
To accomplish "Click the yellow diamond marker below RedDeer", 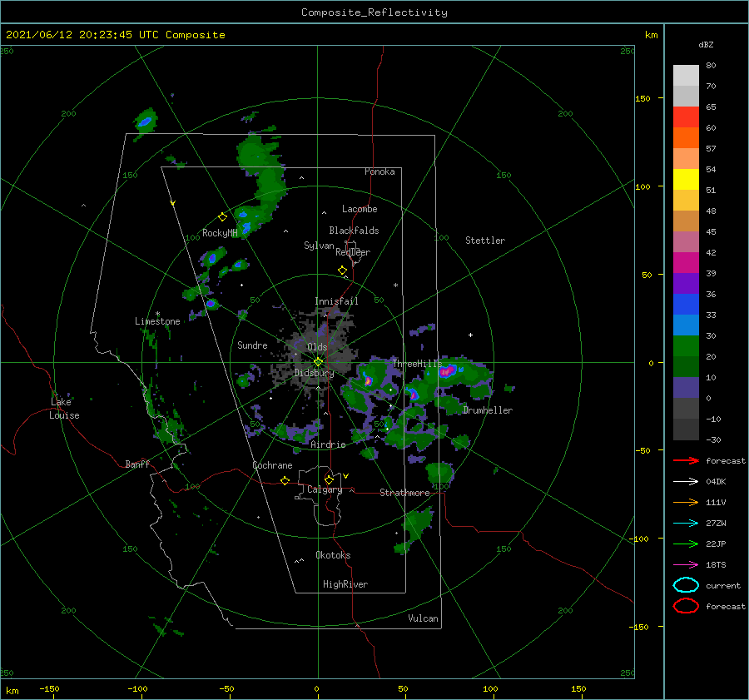I will 343,271.
